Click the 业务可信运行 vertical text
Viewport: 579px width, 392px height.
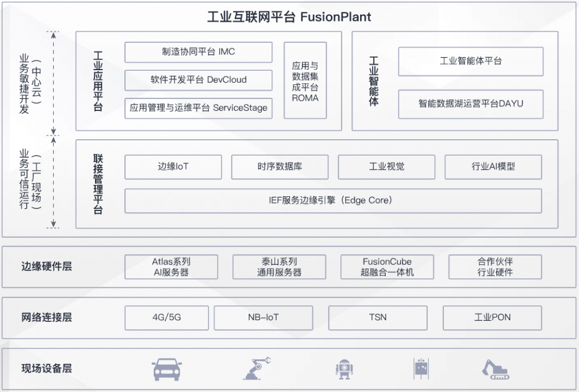[24, 179]
